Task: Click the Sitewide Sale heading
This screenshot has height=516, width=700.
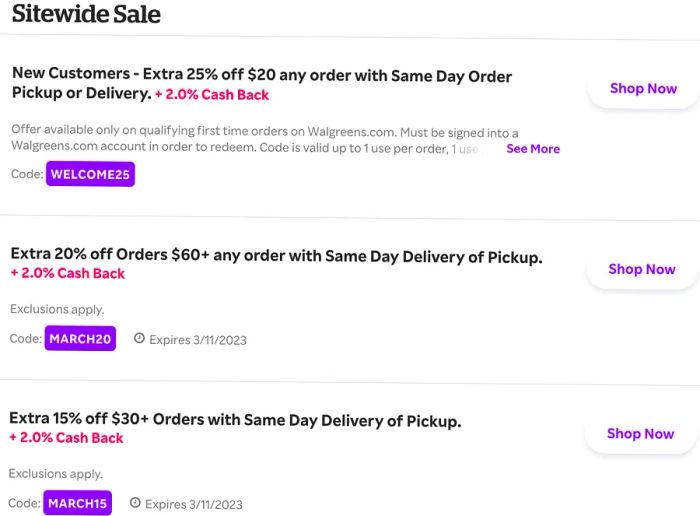Action: 86,14
